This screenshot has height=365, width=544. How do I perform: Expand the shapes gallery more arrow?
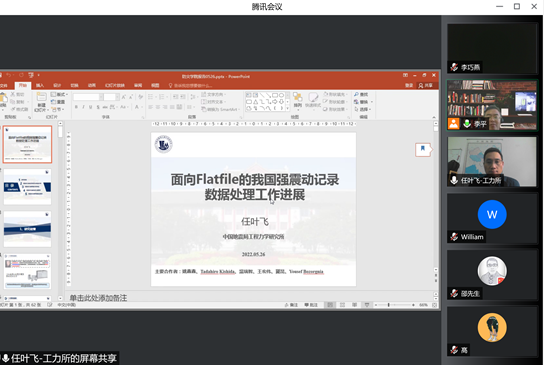click(287, 109)
